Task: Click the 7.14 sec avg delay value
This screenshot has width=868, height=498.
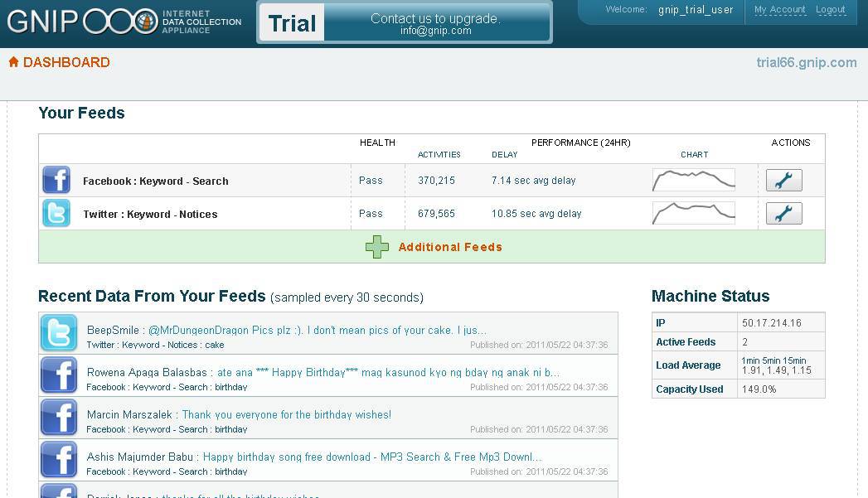Action: [x=534, y=181]
